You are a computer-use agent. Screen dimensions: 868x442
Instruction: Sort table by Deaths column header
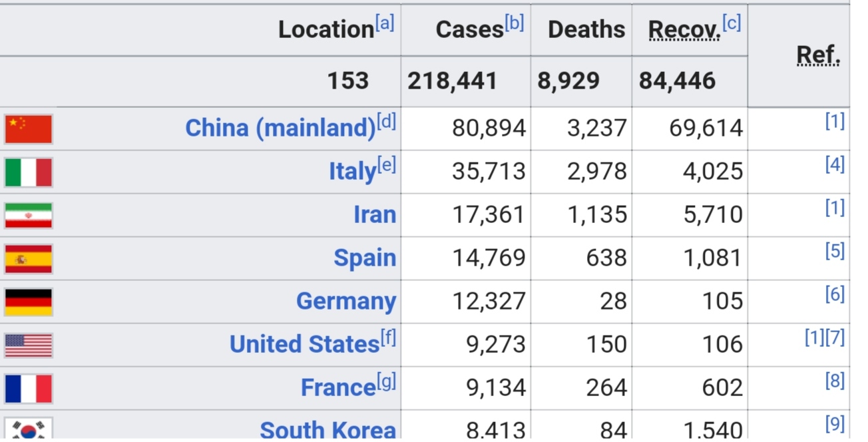(586, 29)
